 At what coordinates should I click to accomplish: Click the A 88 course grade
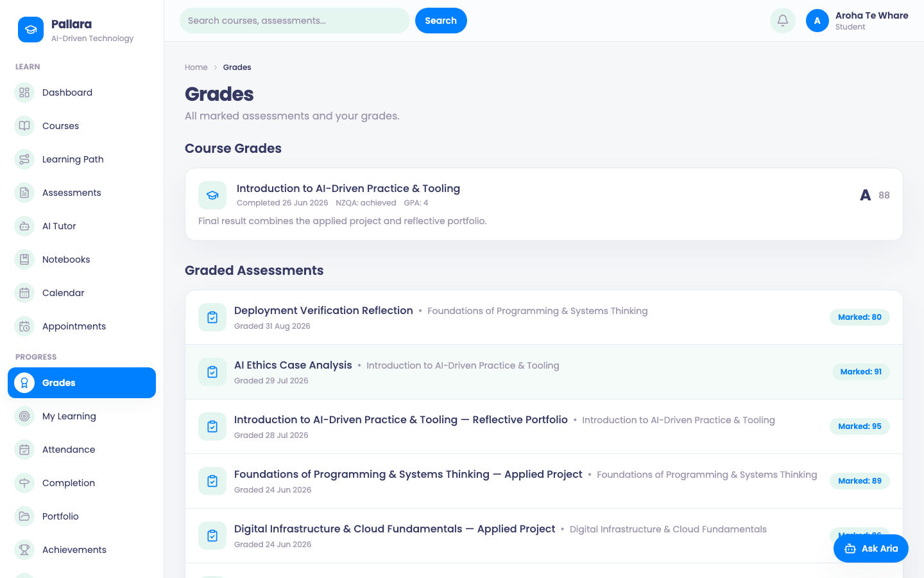875,195
